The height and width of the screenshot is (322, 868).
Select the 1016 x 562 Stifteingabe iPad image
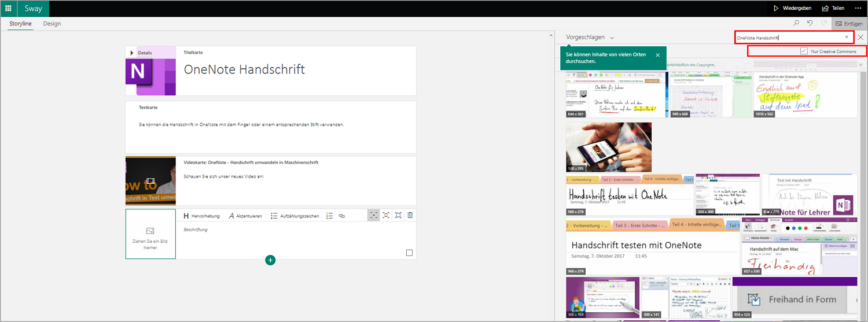click(806, 94)
